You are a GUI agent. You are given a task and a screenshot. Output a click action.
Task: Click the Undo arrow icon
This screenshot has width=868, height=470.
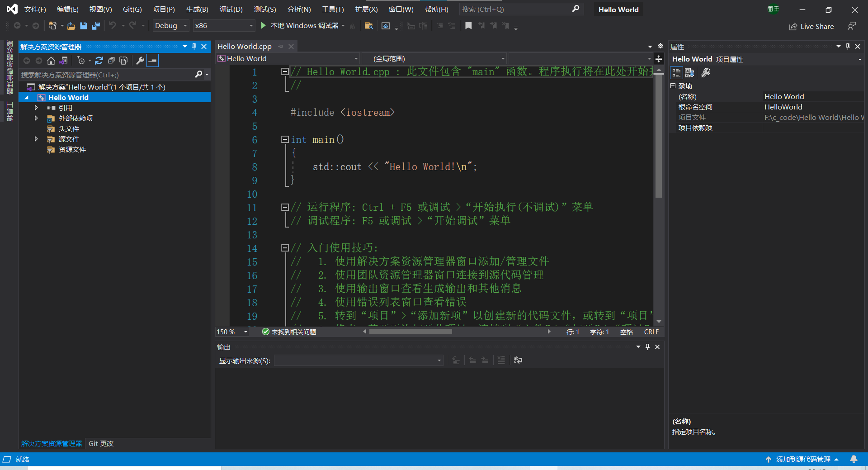click(113, 26)
